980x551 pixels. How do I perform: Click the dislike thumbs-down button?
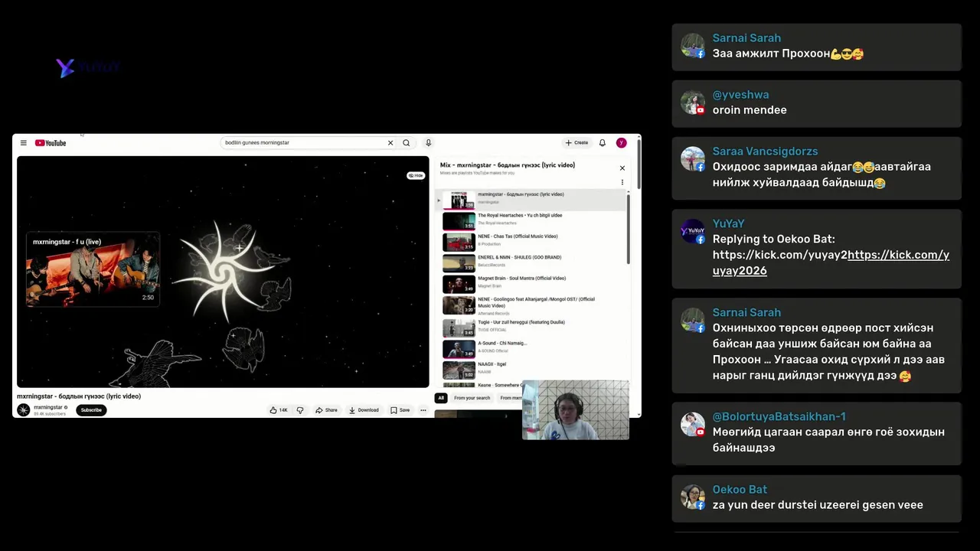pos(300,410)
